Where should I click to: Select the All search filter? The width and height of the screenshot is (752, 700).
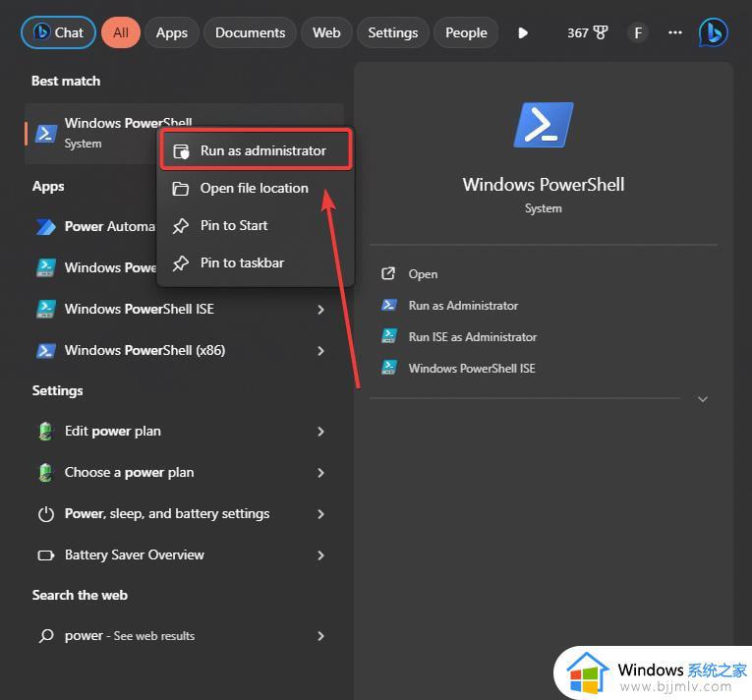coord(121,32)
